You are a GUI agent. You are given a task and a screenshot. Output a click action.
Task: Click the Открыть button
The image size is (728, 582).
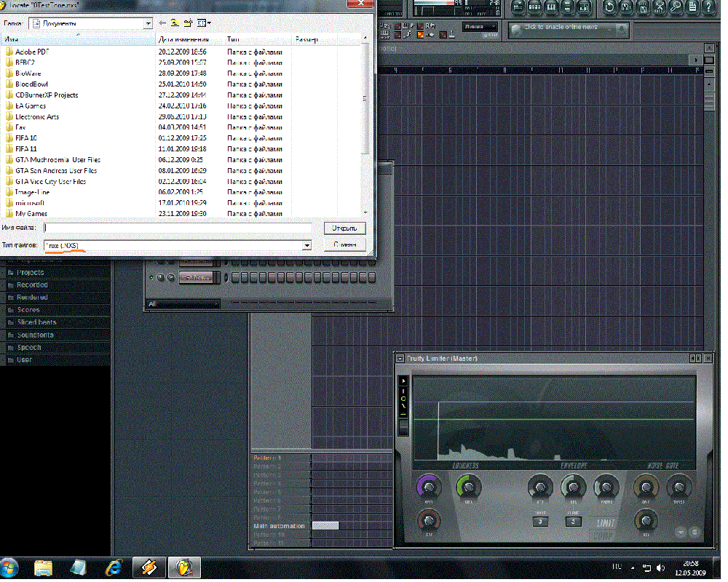[345, 229]
